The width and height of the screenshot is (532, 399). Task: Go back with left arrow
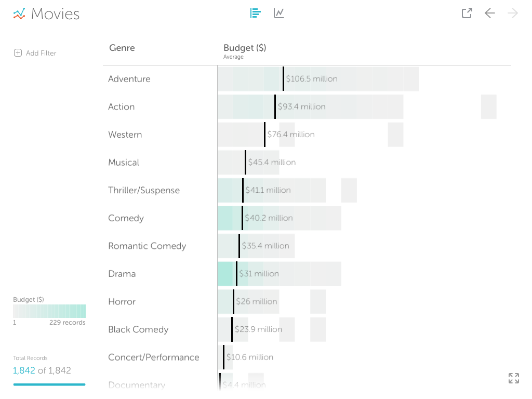pos(489,14)
